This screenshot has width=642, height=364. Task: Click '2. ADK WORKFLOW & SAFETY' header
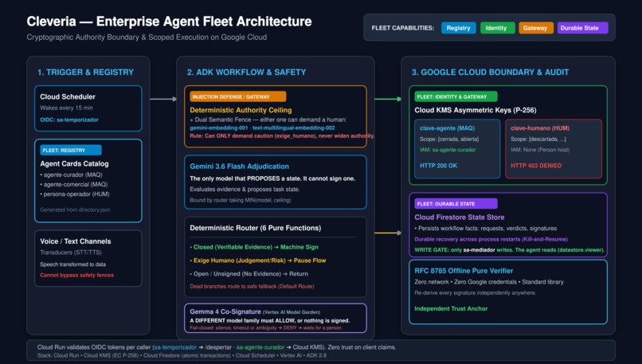point(246,72)
